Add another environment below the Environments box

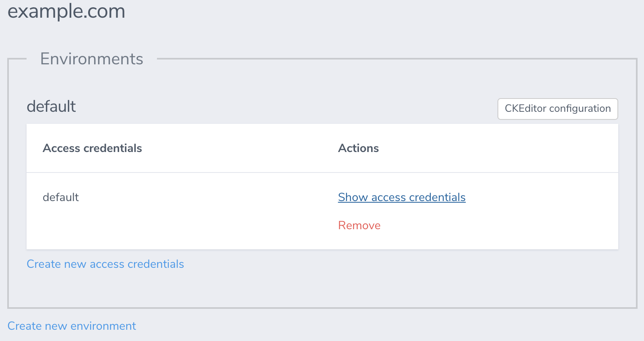coord(72,326)
